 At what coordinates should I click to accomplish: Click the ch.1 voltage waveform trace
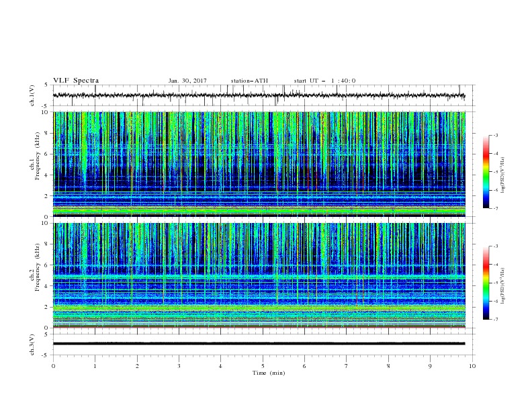259,95
